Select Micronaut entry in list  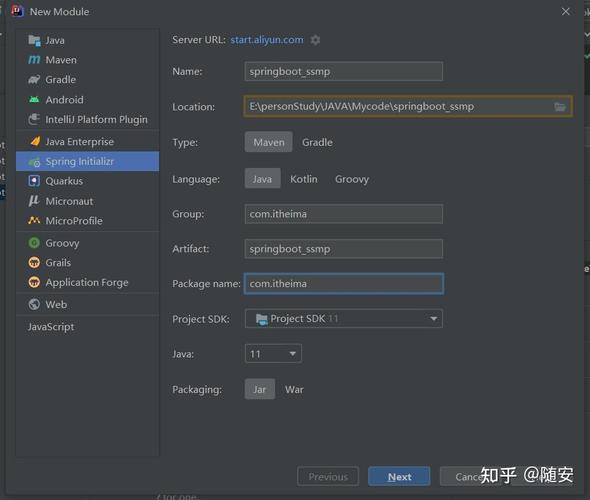(x=88, y=201)
